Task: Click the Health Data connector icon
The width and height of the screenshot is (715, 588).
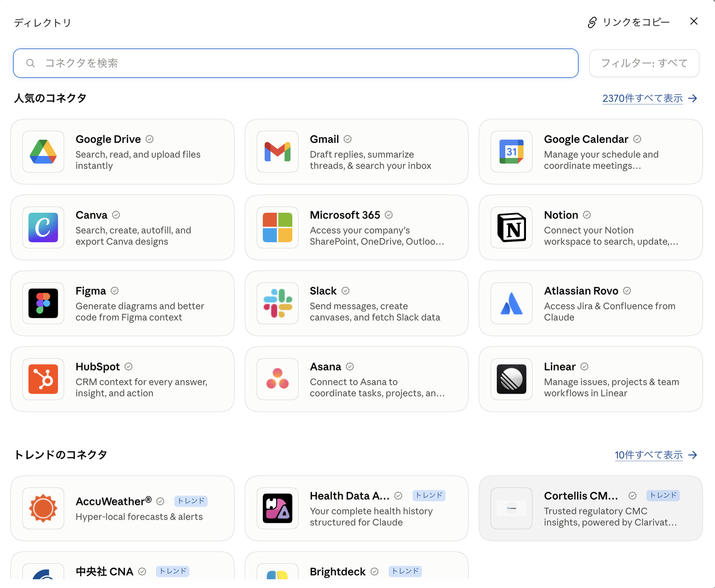Action: pyautogui.click(x=278, y=508)
